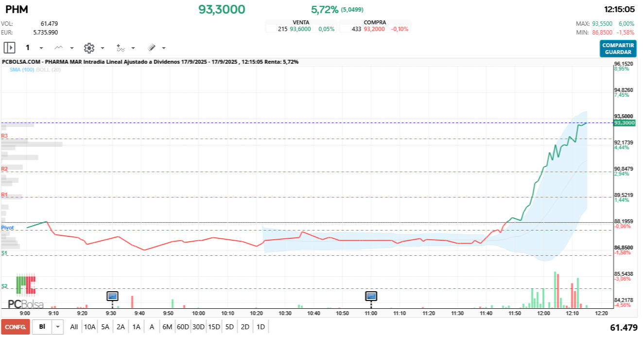Select the 5D time range
This screenshot has height=337, width=644.
[x=229, y=327]
